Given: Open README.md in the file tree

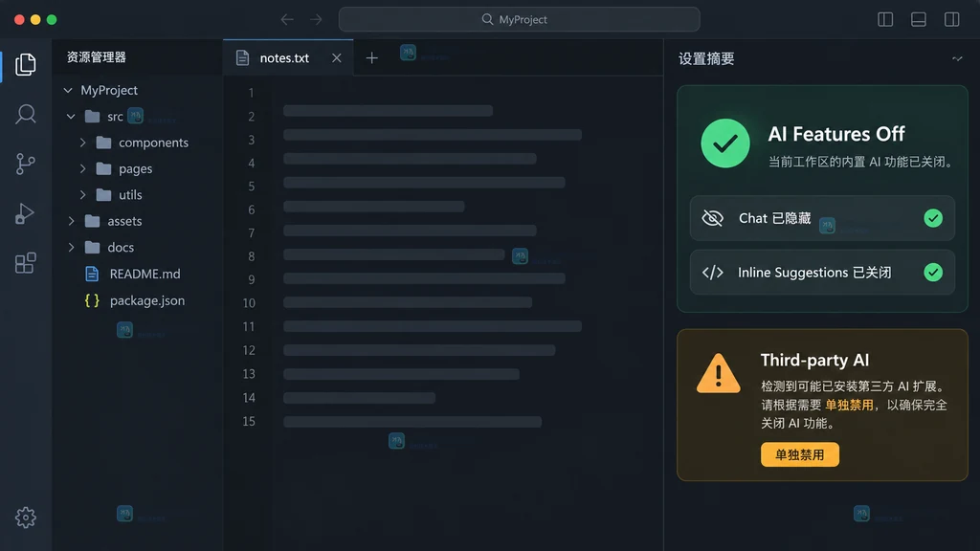Looking at the screenshot, I should pyautogui.click(x=145, y=274).
